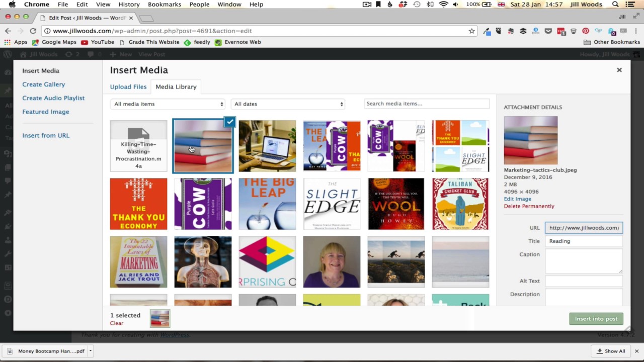Select the smiling blonde woman portrait
Viewport: 644px width, 362px height.
coord(332,262)
